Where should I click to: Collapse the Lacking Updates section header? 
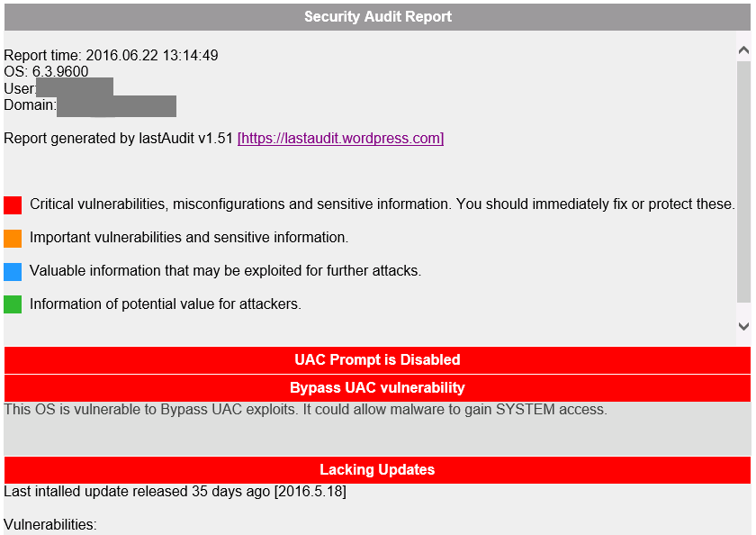377,470
